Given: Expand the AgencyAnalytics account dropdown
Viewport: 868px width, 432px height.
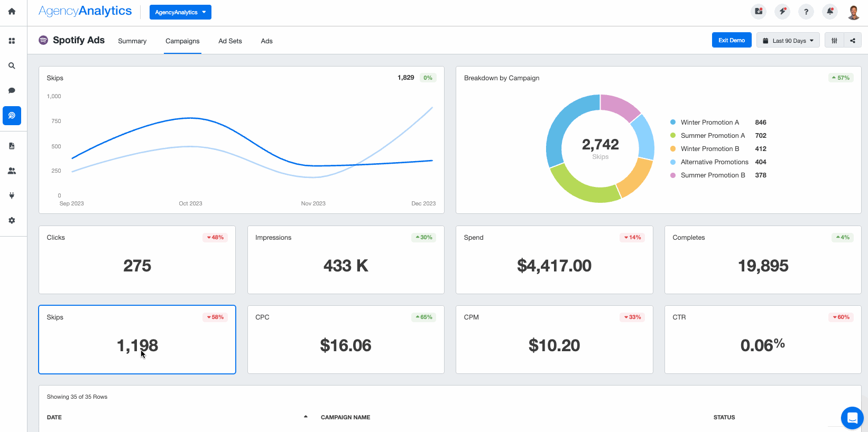Looking at the screenshot, I should click(x=180, y=12).
